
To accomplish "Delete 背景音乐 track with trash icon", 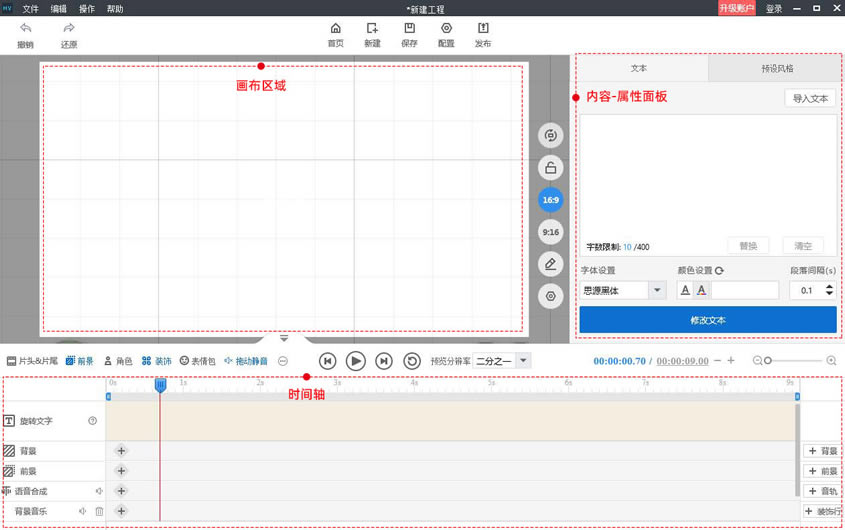I will (99, 512).
